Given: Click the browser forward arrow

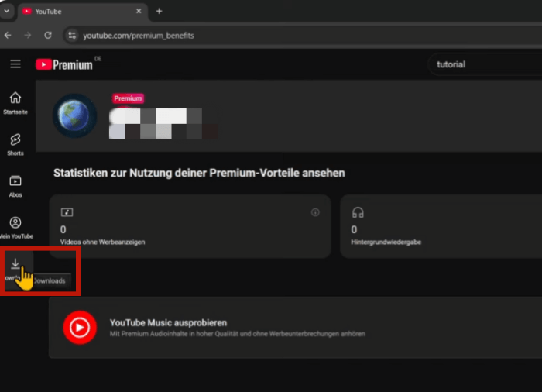Looking at the screenshot, I should point(28,36).
